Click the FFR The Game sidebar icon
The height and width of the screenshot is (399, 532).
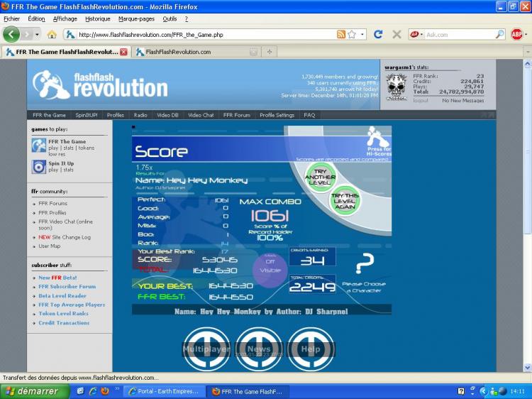[38, 145]
